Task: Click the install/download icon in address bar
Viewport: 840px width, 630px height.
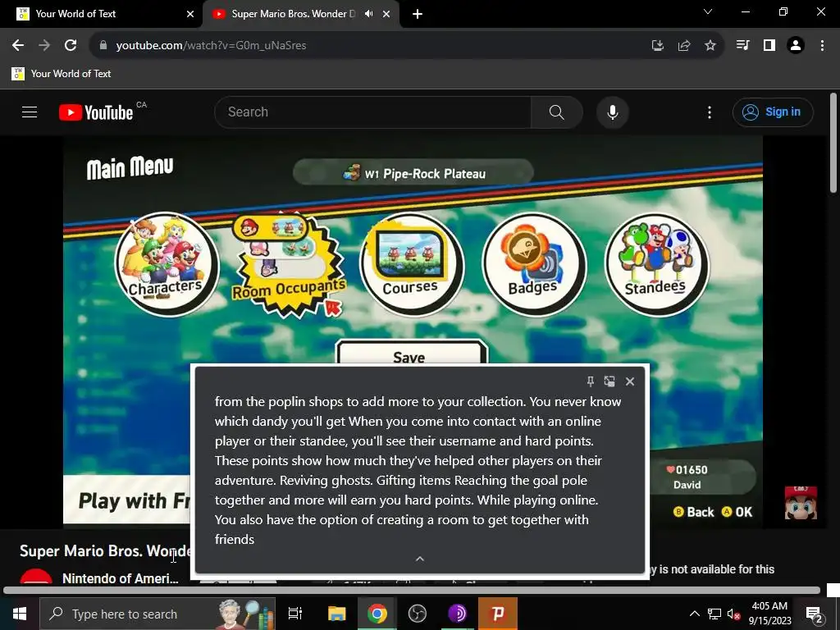Action: coord(658,46)
